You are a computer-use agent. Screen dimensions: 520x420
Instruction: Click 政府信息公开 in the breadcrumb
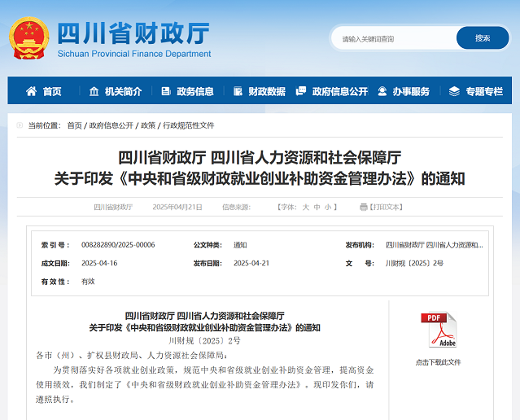(x=111, y=125)
